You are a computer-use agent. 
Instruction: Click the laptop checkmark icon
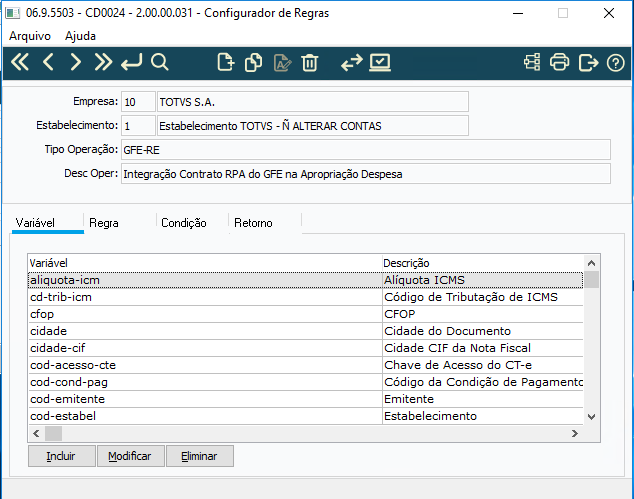(380, 63)
